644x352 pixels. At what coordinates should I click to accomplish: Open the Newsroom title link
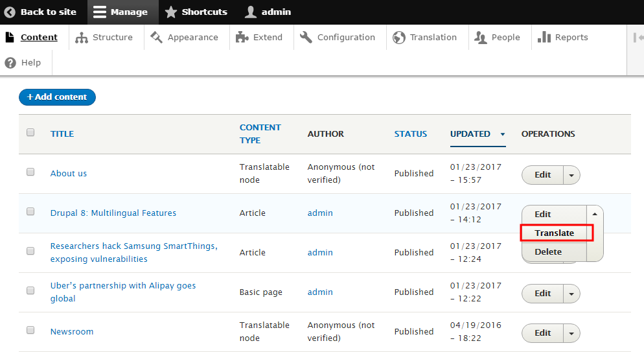[72, 331]
